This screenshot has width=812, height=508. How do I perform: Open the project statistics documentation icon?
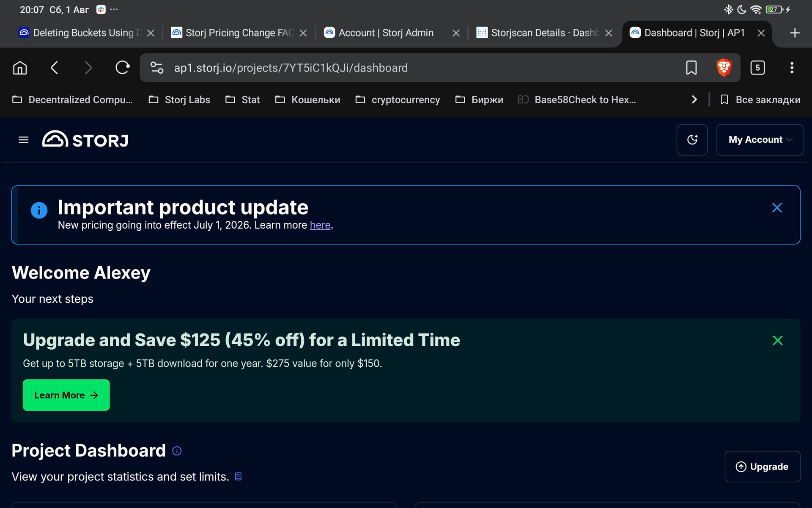pos(238,477)
